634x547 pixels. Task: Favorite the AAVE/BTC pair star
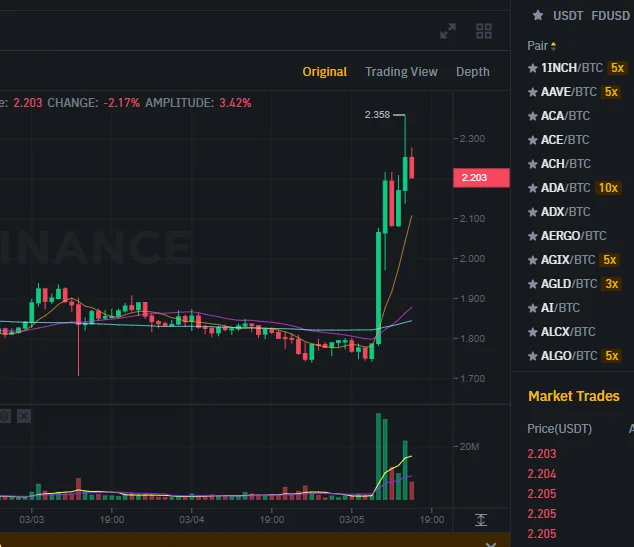pyautogui.click(x=533, y=92)
